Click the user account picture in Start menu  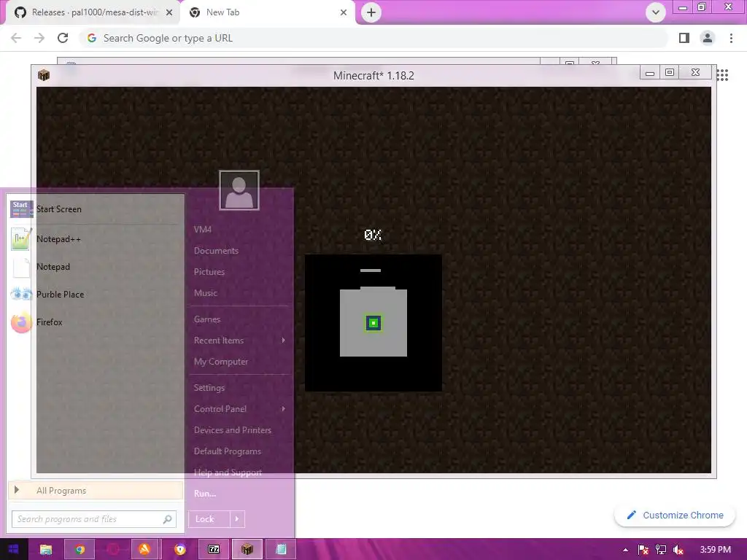click(239, 190)
